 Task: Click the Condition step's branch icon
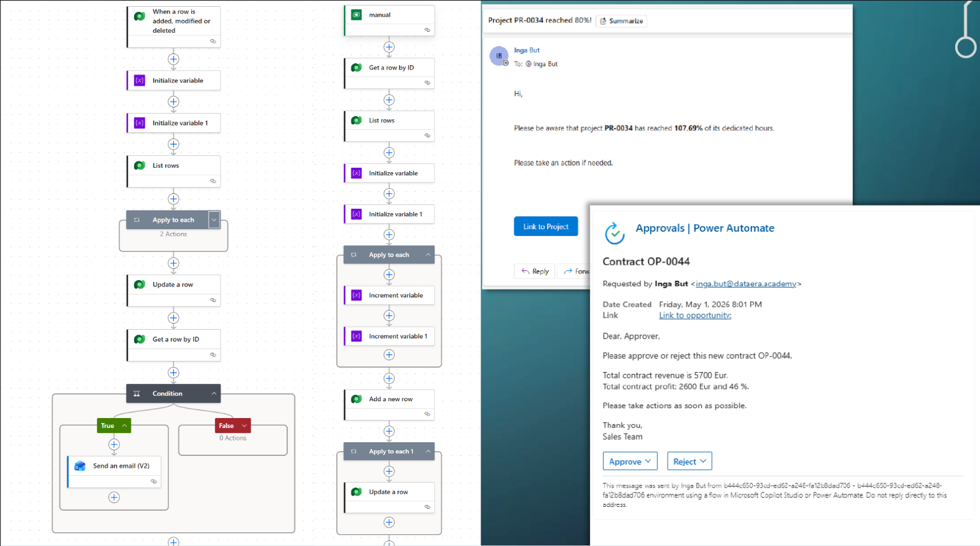coord(137,394)
